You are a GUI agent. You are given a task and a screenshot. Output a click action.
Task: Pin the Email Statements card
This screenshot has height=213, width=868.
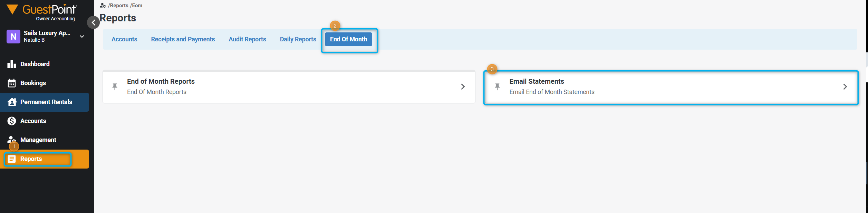tap(497, 87)
